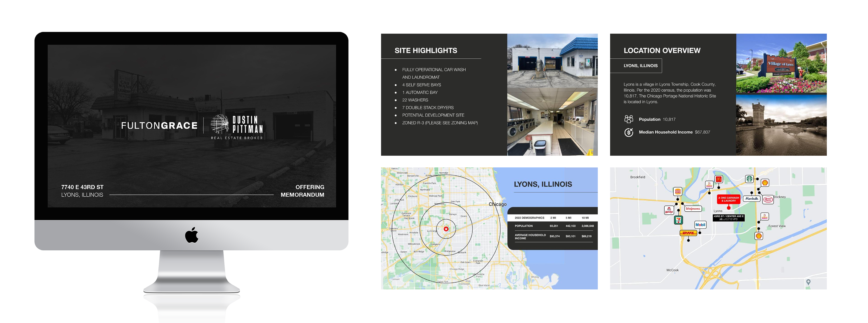Click the DHL logo marker

pyautogui.click(x=688, y=233)
